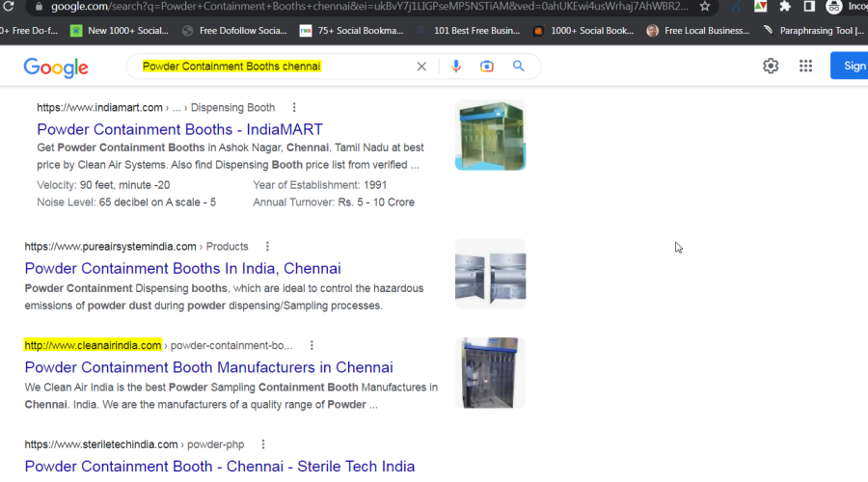
Task: Start voice search with microphone
Action: (x=456, y=67)
